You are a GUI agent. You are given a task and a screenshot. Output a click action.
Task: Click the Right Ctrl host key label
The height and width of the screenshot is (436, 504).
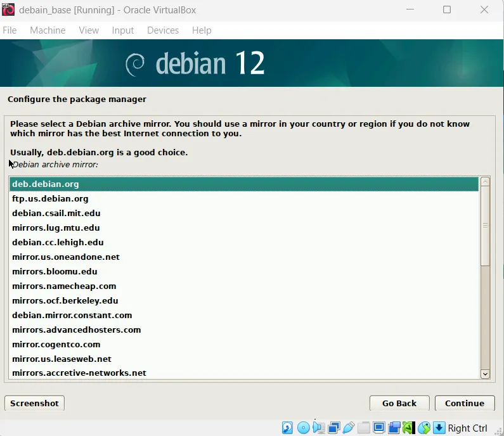(x=467, y=428)
